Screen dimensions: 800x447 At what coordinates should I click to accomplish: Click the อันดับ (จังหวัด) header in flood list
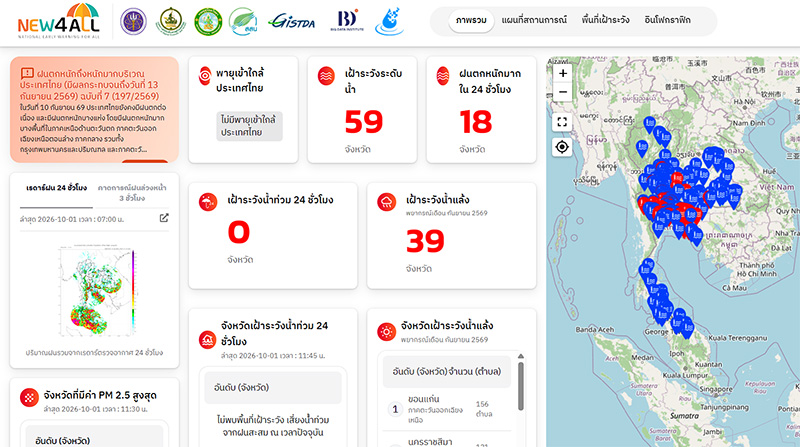coord(273,387)
